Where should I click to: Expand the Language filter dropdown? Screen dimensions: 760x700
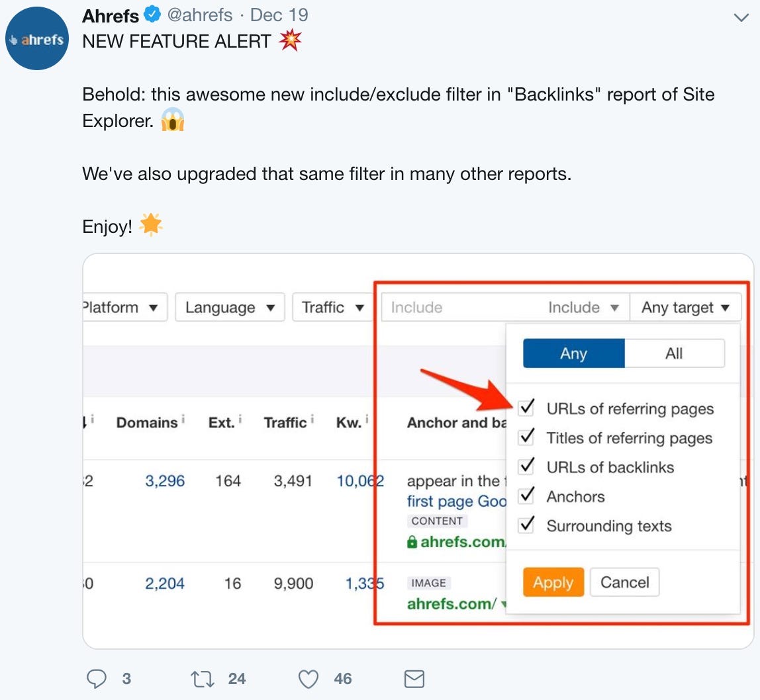pos(229,308)
